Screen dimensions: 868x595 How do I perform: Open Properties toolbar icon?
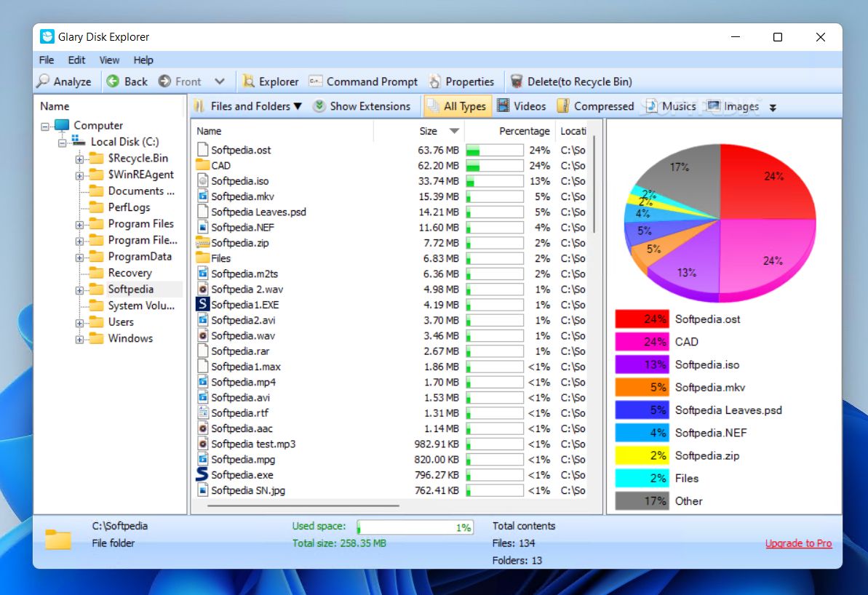434,81
